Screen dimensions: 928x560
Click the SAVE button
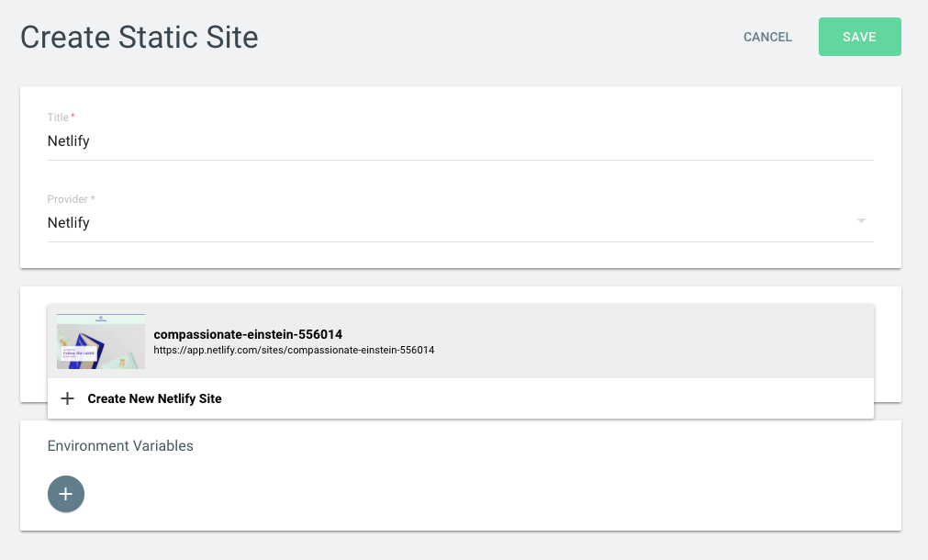click(859, 37)
